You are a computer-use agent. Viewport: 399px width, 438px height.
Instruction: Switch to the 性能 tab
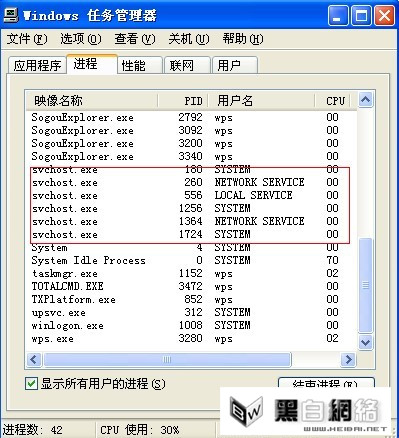[x=140, y=65]
